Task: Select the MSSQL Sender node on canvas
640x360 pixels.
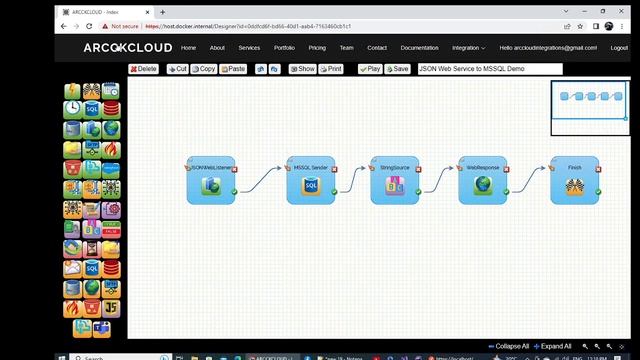Action: (311, 180)
